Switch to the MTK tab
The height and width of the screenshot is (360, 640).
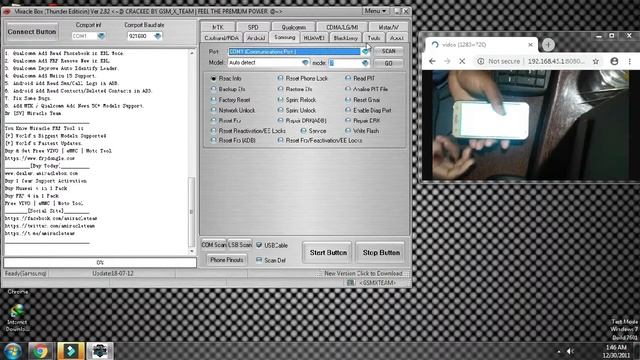click(218, 27)
